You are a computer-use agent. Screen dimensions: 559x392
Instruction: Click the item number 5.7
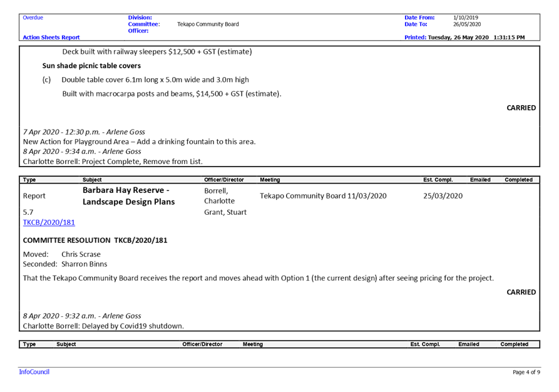coord(28,212)
